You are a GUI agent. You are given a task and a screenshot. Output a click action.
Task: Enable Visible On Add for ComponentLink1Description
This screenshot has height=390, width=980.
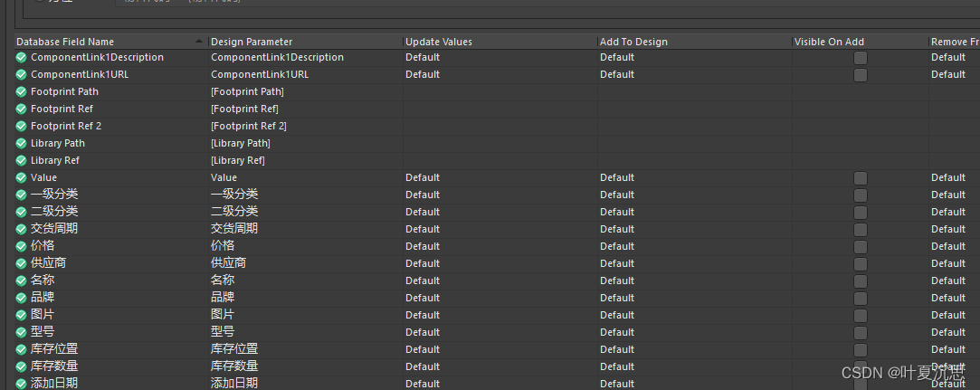(x=860, y=57)
